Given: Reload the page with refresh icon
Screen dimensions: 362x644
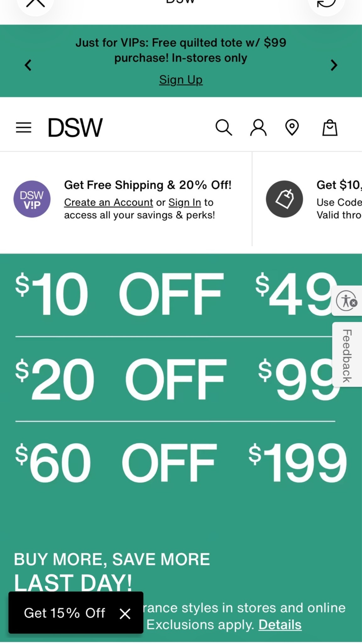Looking at the screenshot, I should (326, 3).
